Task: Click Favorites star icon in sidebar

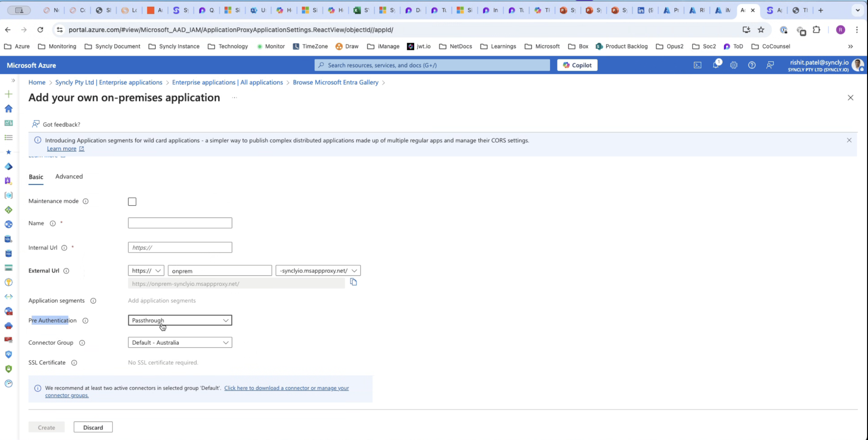Action: (9, 152)
